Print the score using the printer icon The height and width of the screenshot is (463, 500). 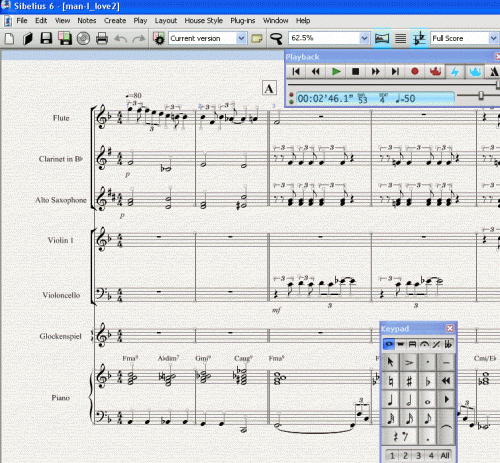click(x=102, y=39)
